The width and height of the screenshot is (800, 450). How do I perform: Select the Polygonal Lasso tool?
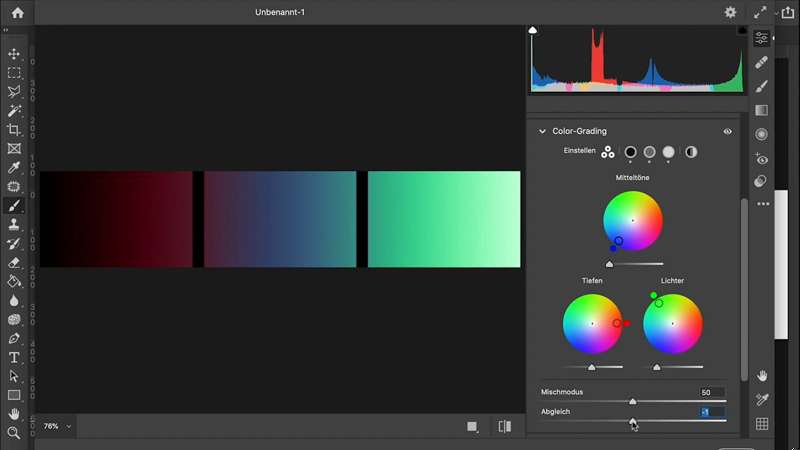[14, 92]
